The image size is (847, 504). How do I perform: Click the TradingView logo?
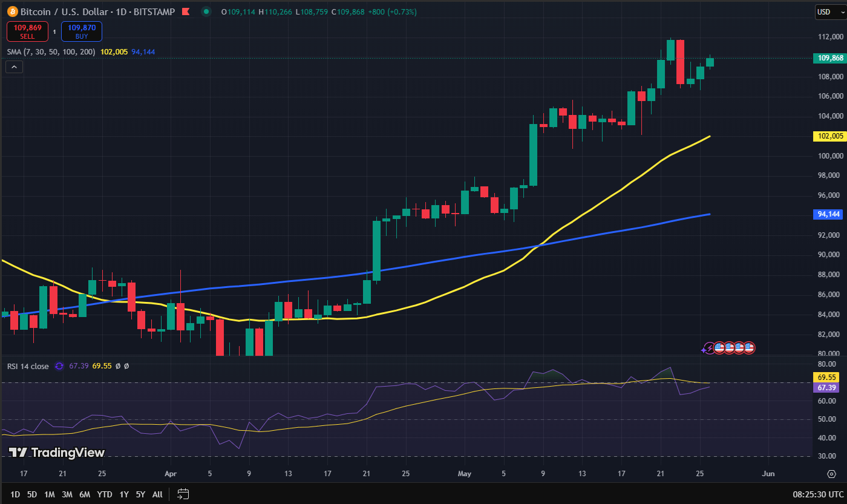57,453
